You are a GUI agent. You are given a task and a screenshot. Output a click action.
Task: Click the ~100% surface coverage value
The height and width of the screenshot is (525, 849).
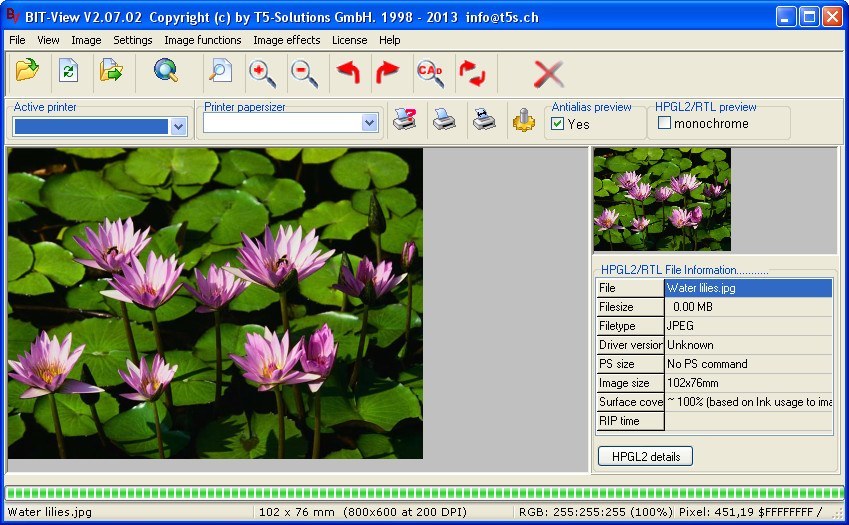(748, 402)
